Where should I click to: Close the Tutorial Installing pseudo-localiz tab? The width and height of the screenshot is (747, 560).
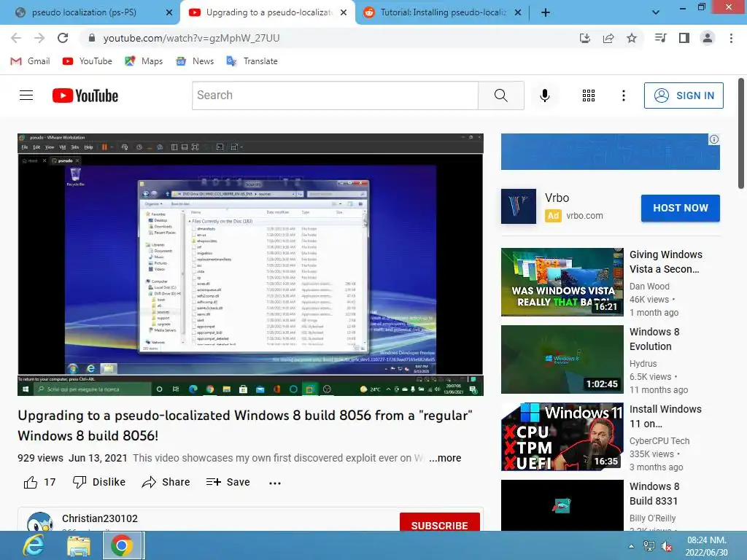pos(518,13)
